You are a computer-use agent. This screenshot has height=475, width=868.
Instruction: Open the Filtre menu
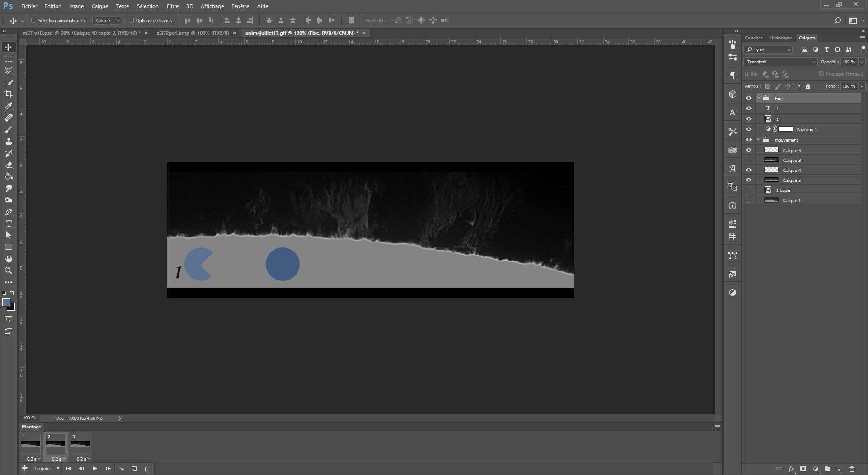tap(173, 6)
